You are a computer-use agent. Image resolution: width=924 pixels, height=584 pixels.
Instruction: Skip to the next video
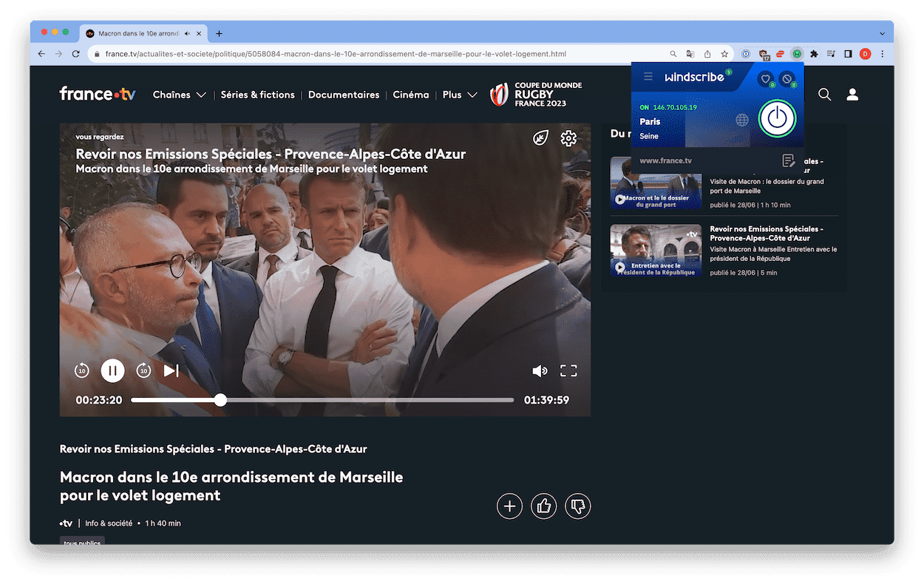171,370
